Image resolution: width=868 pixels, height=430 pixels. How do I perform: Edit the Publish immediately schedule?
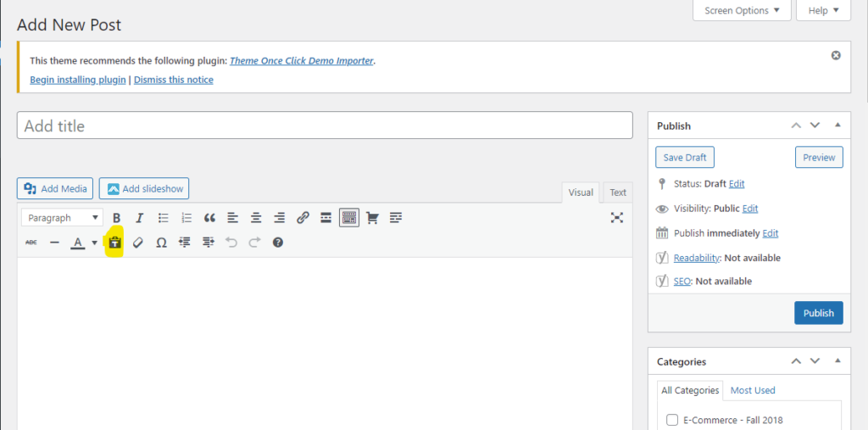(x=770, y=233)
